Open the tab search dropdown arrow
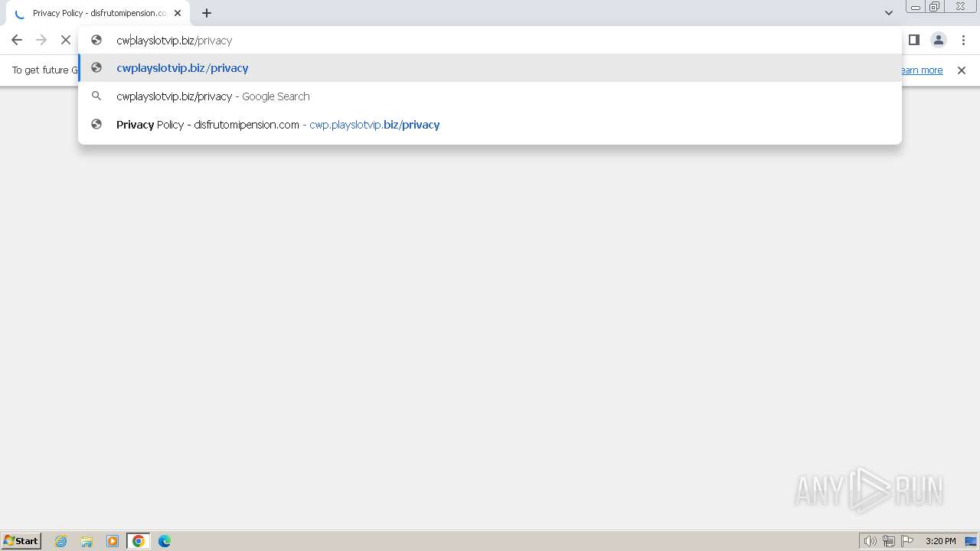The width and height of the screenshot is (980, 551). click(889, 13)
